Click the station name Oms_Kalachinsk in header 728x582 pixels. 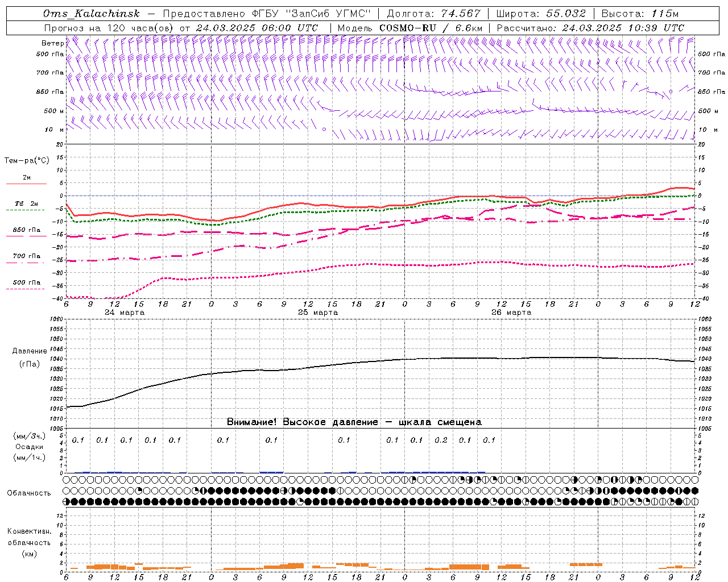[91, 14]
